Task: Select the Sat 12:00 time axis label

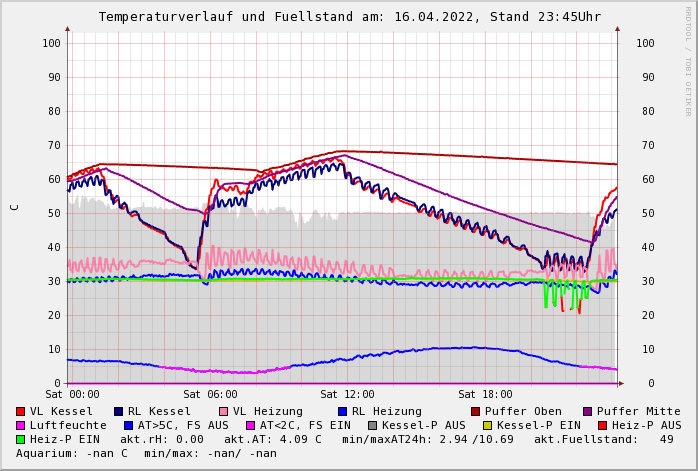Action: click(347, 395)
